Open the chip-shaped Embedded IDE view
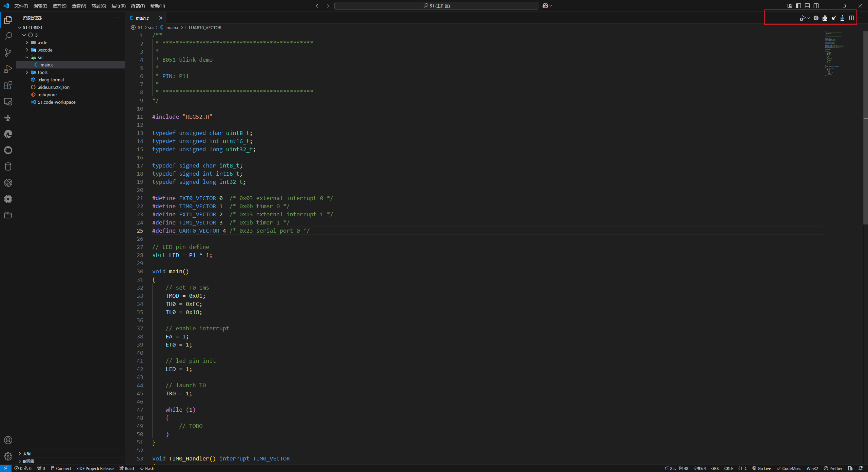Viewport: 868px width, 472px height. pyautogui.click(x=8, y=199)
